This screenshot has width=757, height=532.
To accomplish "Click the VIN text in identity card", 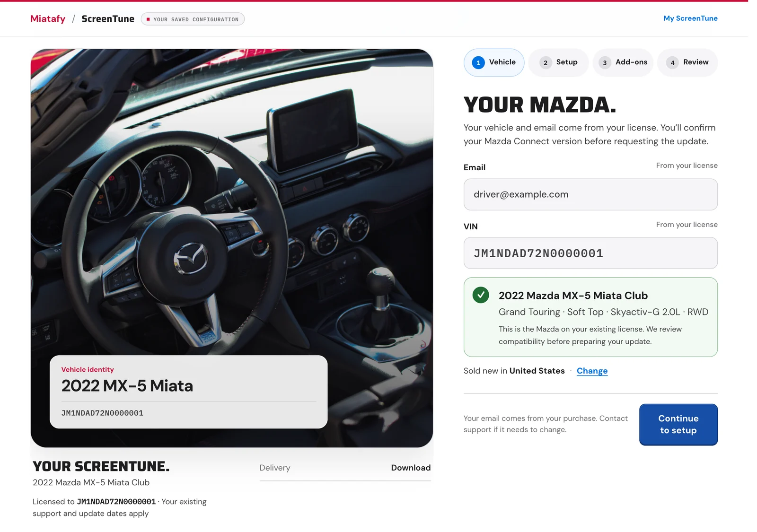I will point(102,413).
